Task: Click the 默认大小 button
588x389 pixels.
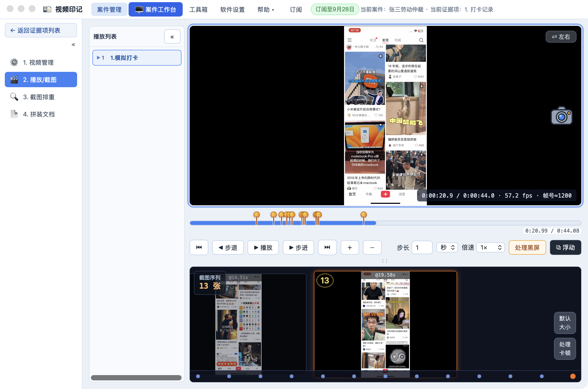Action: [x=565, y=322]
